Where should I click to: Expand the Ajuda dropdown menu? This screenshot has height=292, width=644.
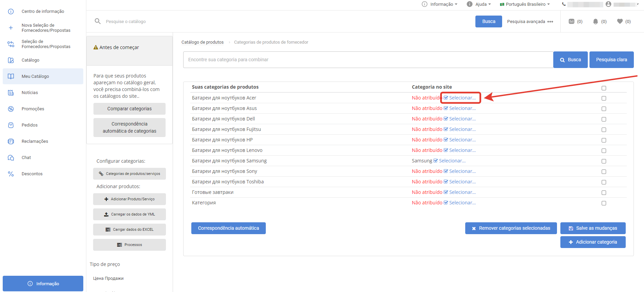479,4
